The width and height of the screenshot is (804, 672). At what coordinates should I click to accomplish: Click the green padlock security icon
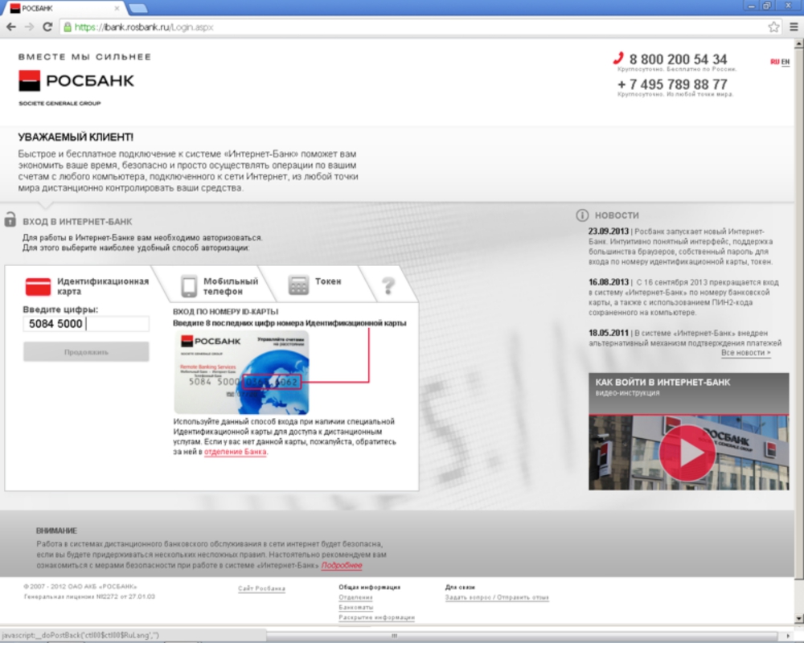tap(68, 27)
